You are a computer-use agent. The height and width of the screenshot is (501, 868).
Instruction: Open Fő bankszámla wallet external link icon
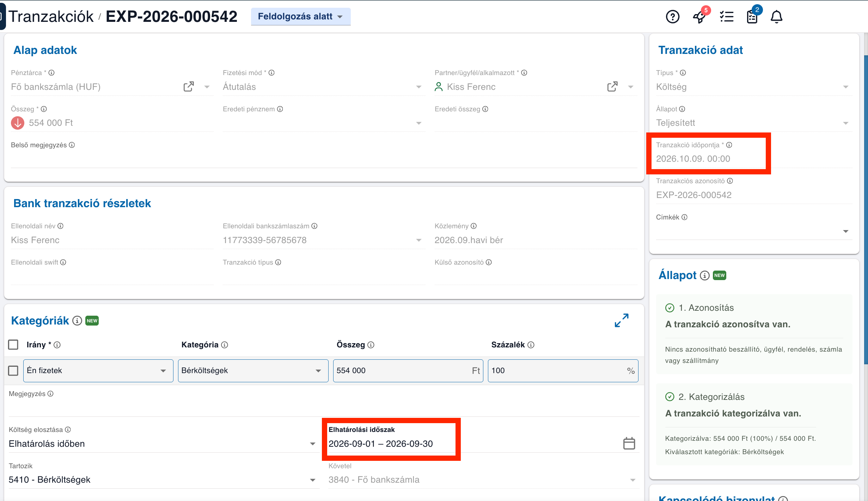[x=189, y=87]
